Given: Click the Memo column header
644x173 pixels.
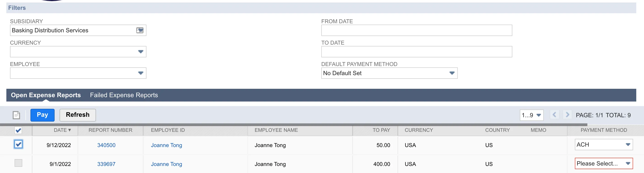Looking at the screenshot, I should [x=538, y=130].
